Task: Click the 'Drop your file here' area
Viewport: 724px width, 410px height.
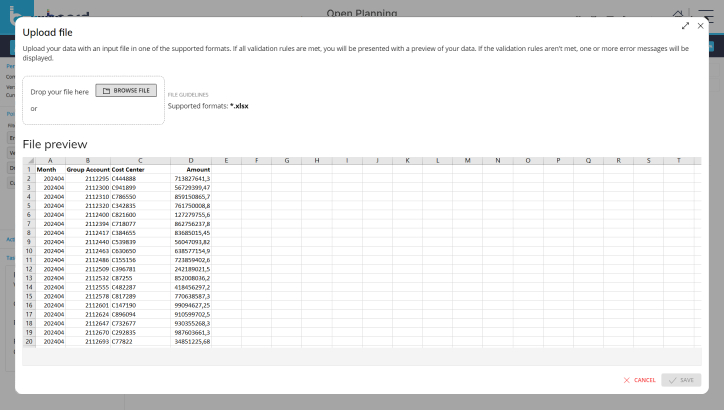Action: pos(60,92)
